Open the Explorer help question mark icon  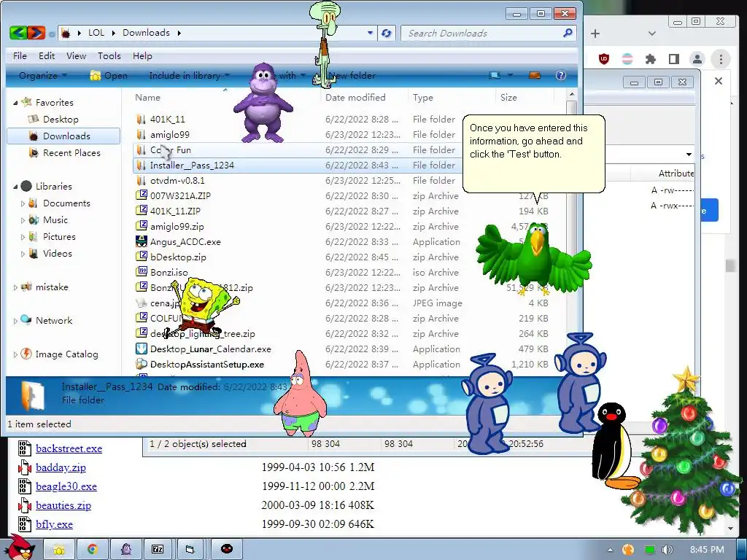pos(561,75)
